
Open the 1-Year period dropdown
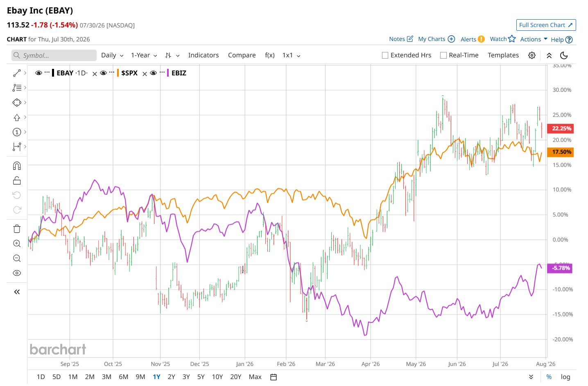pyautogui.click(x=144, y=55)
